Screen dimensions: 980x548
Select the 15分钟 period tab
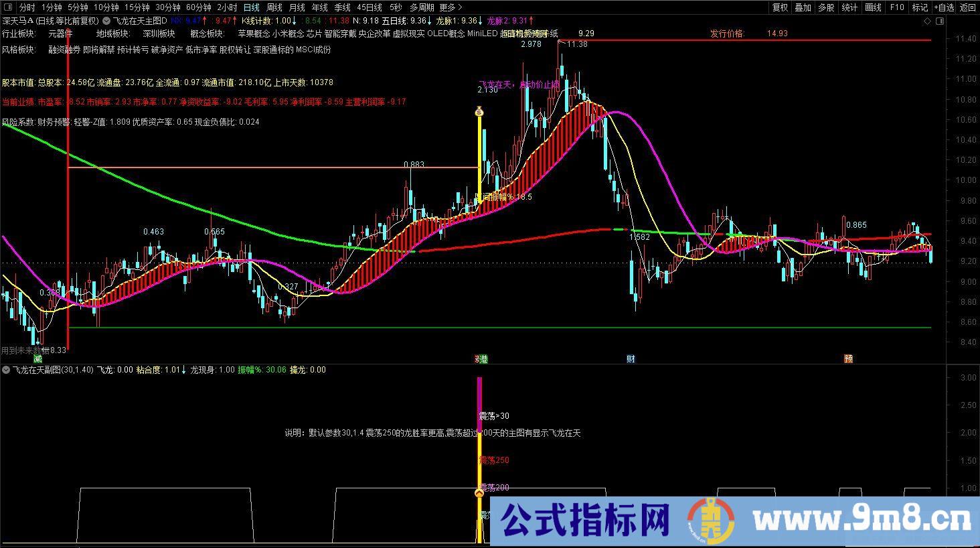point(137,7)
